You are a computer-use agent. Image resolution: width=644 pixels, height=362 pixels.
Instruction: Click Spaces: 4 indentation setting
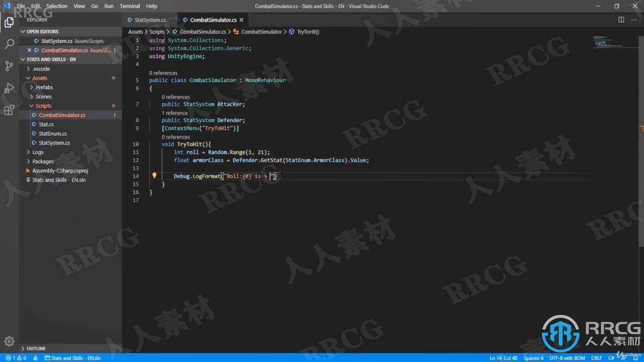tap(533, 358)
